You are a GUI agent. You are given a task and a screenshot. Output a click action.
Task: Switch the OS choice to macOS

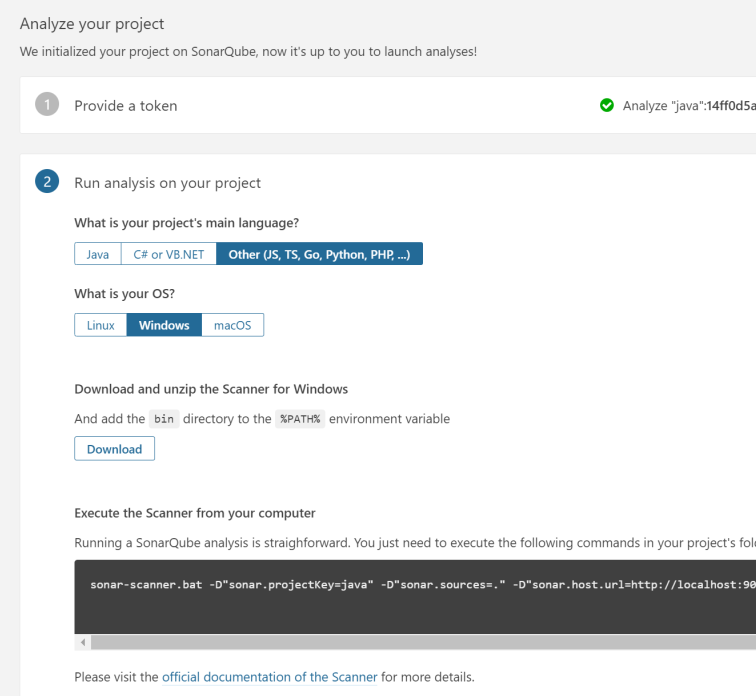[x=232, y=325]
